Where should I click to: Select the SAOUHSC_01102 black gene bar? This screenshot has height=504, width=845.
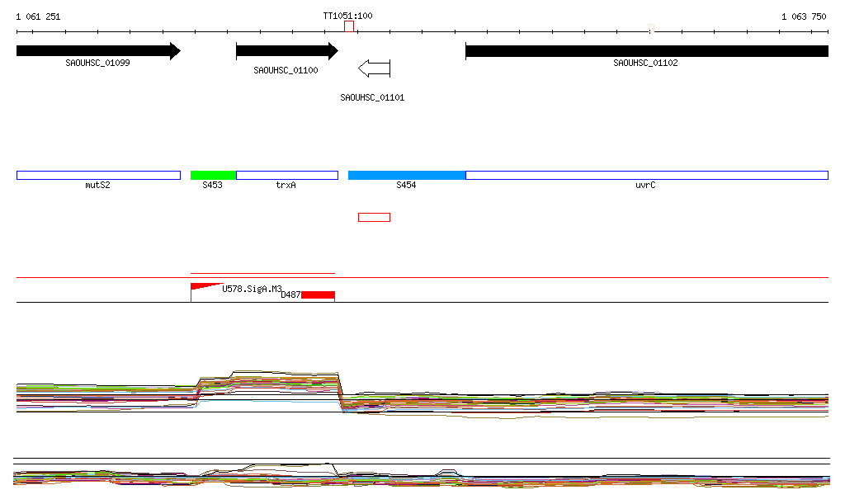tap(646, 51)
